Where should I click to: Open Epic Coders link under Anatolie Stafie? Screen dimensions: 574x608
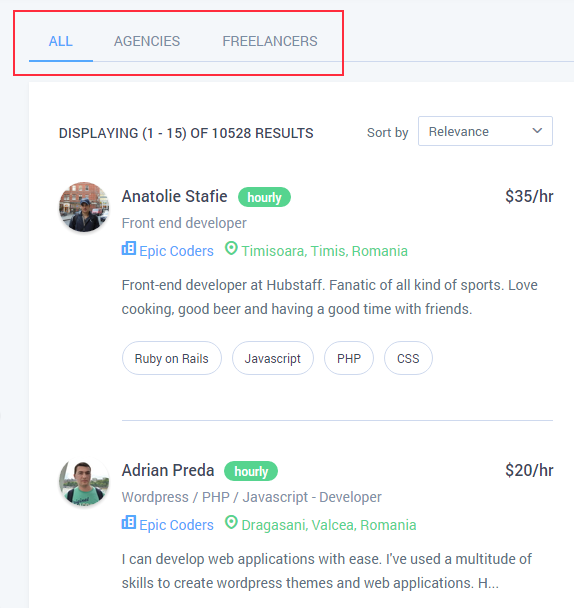point(176,251)
